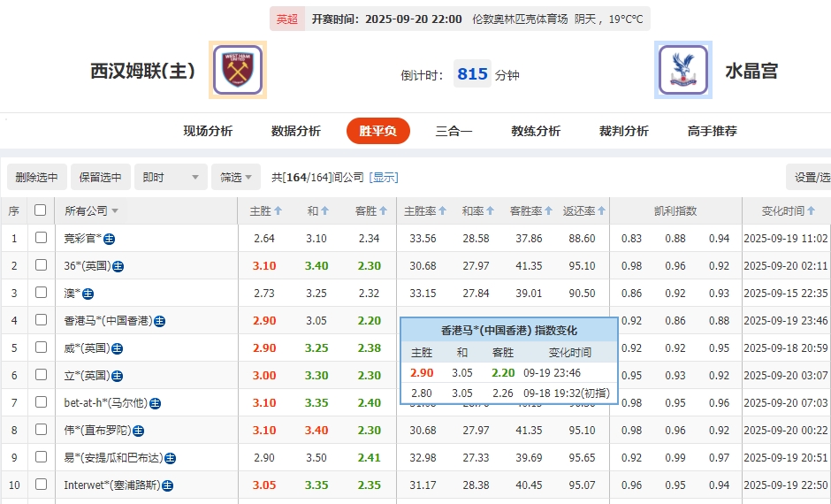Click the West Ham United team crest
Screen dimensions: 831x504
238,70
